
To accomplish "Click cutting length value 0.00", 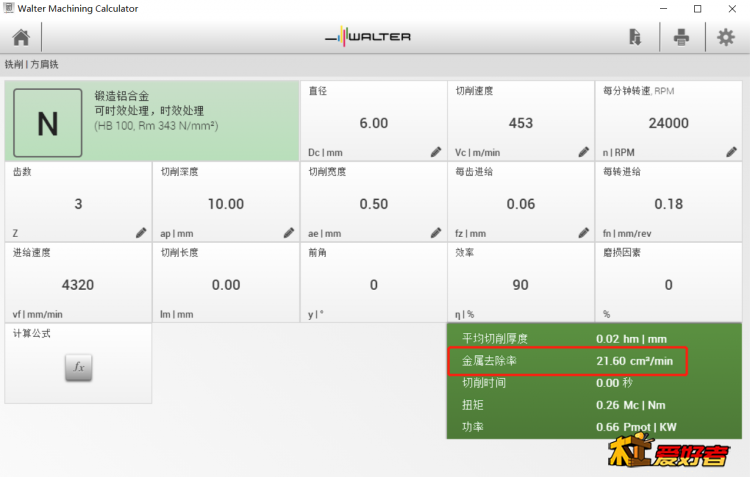I will [226, 285].
